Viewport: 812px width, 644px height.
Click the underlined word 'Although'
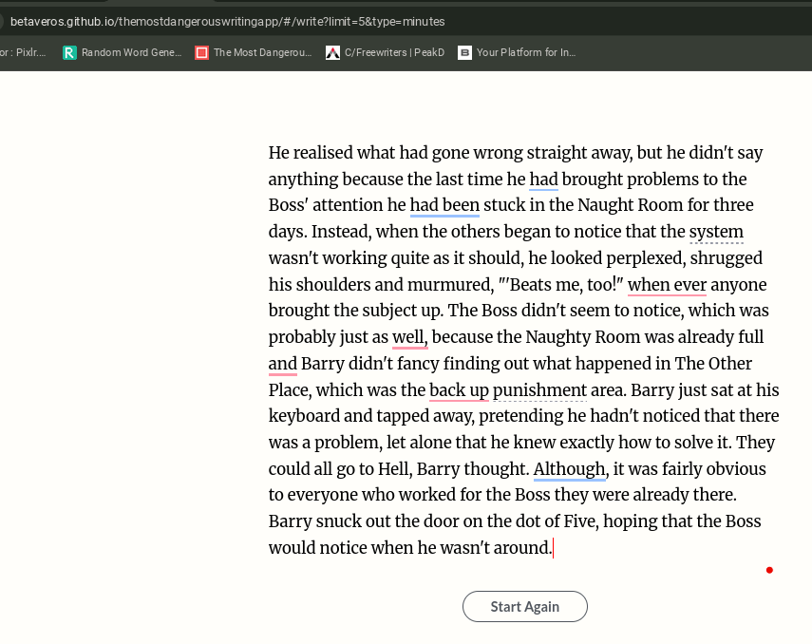pyautogui.click(x=569, y=469)
